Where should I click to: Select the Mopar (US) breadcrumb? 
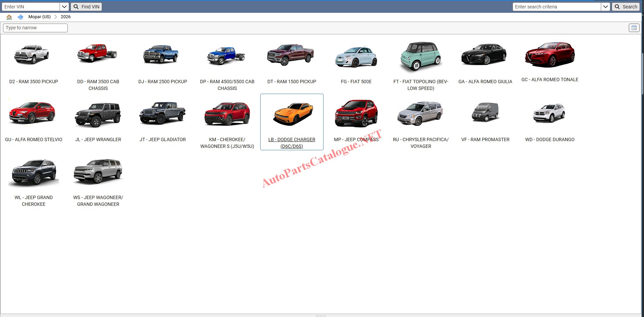39,17
